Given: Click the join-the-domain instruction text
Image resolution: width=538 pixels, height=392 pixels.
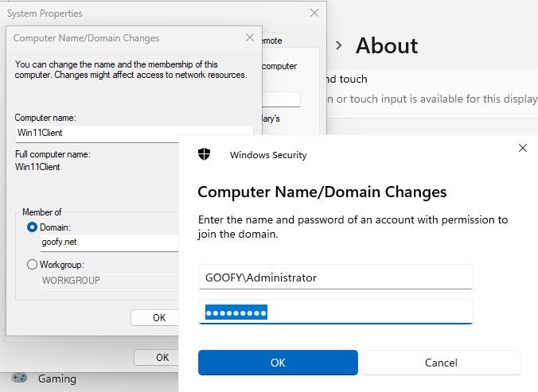Looking at the screenshot, I should 353,227.
